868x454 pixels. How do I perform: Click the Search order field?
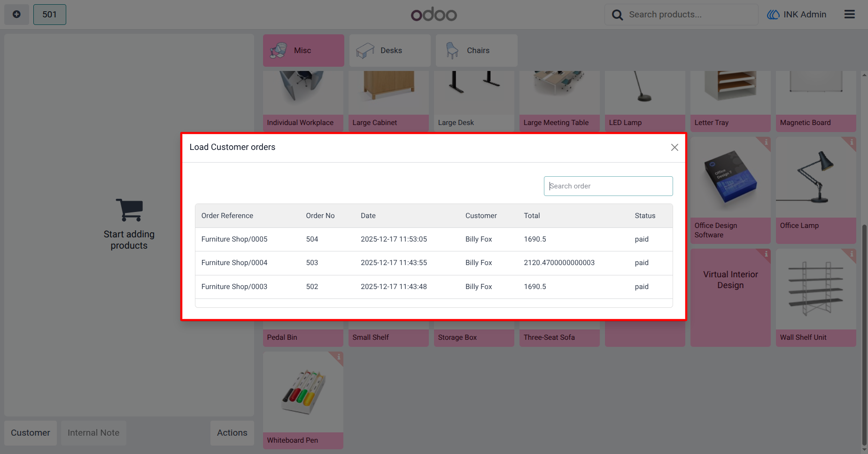coord(608,186)
